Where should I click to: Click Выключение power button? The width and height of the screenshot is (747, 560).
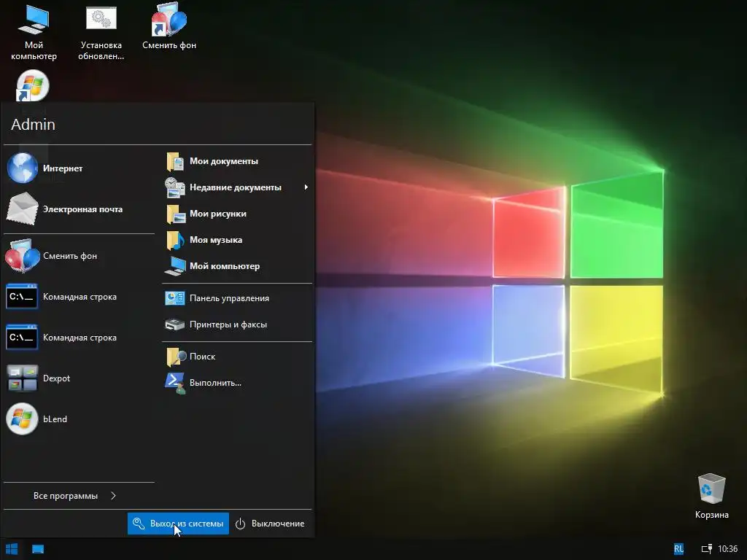point(270,524)
